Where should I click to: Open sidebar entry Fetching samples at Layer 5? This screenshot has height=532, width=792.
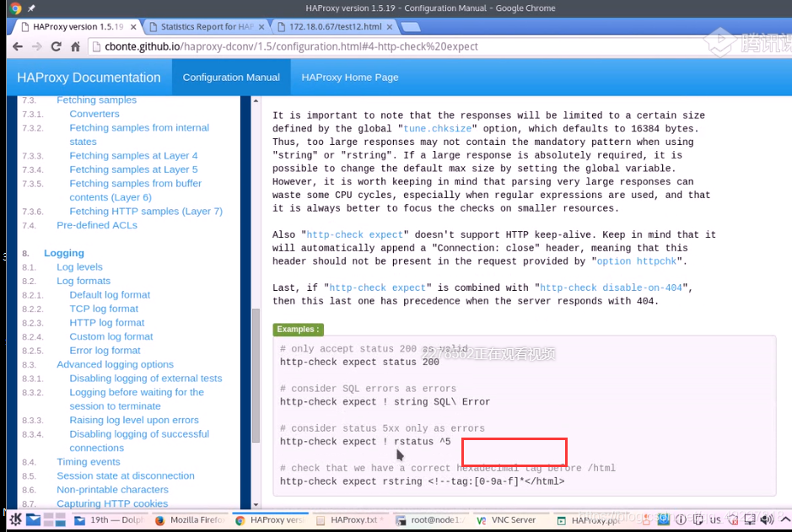[133, 169]
